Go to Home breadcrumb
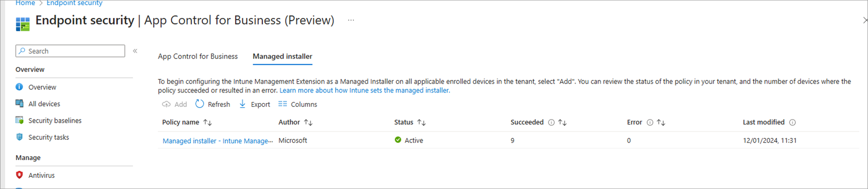The image size is (868, 189). pos(25,3)
